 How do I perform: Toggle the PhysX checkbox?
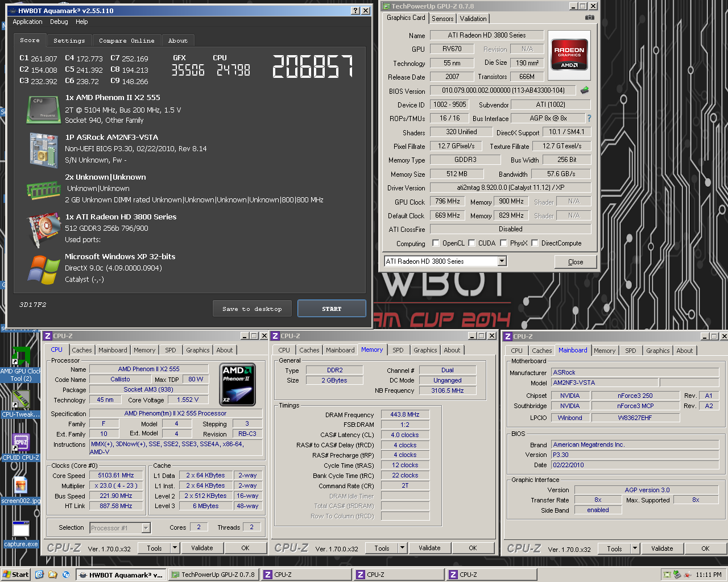click(x=503, y=243)
